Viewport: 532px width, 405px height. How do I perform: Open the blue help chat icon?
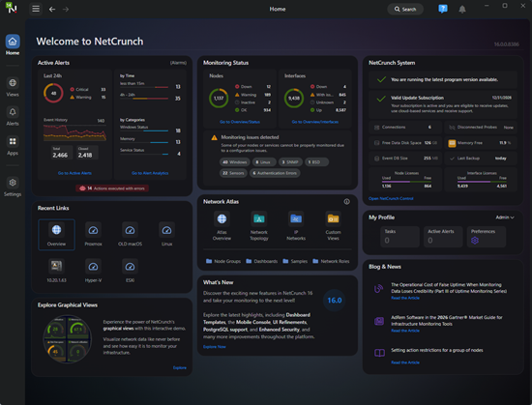coord(443,9)
